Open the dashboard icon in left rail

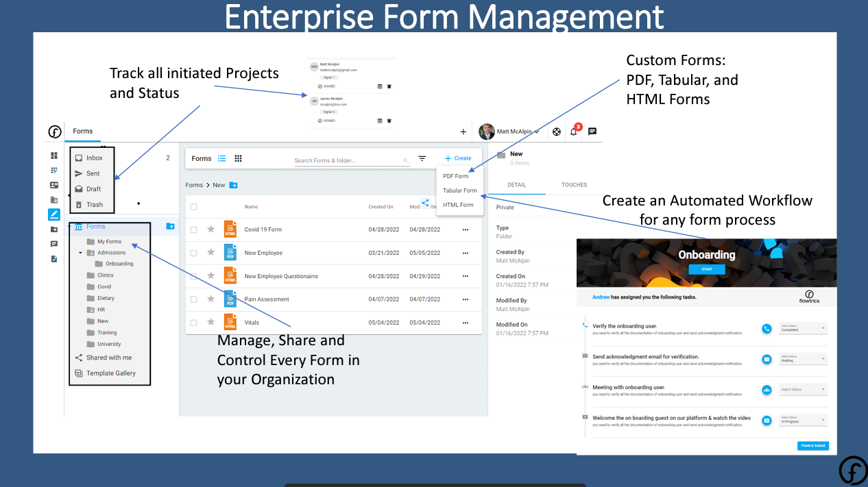(54, 155)
